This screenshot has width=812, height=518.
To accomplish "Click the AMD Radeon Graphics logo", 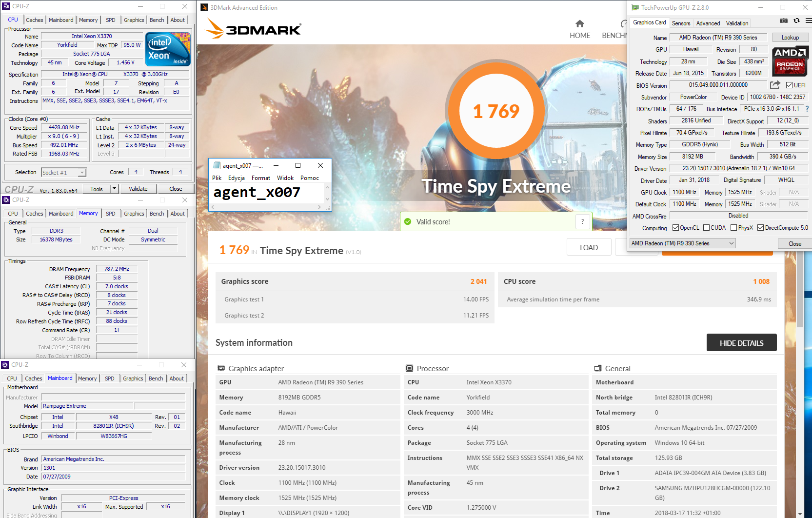I will pos(790,61).
